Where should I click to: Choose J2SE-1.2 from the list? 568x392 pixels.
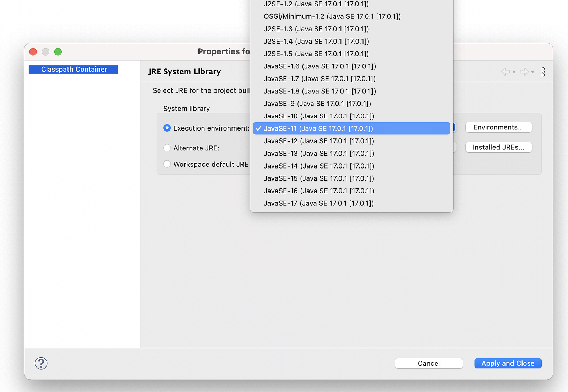point(351,4)
